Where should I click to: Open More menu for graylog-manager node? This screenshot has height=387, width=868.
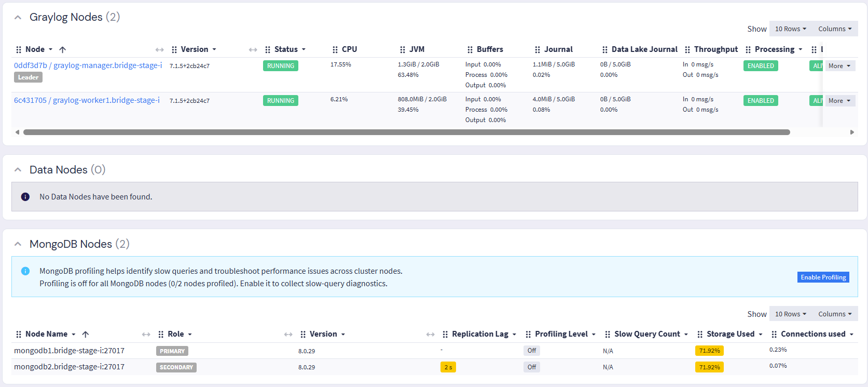[x=839, y=66]
